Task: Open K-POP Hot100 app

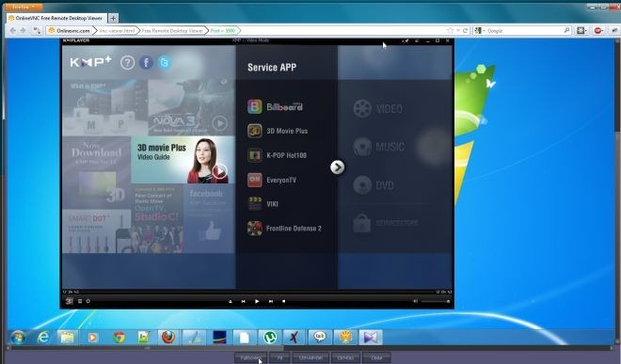Action: click(x=278, y=155)
